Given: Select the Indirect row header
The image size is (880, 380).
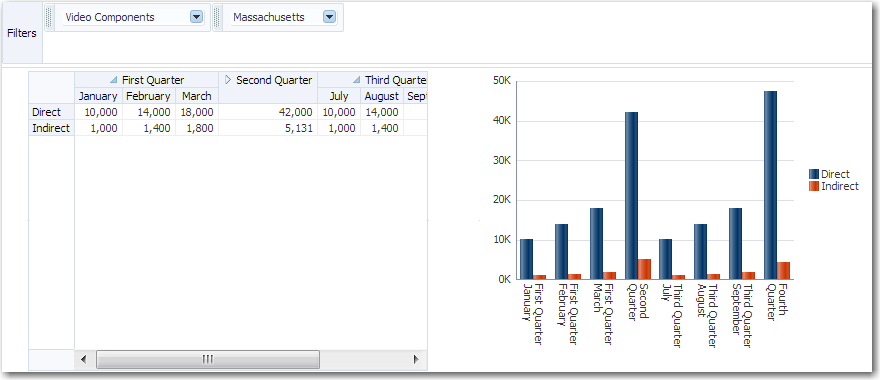Looking at the screenshot, I should click(x=52, y=128).
